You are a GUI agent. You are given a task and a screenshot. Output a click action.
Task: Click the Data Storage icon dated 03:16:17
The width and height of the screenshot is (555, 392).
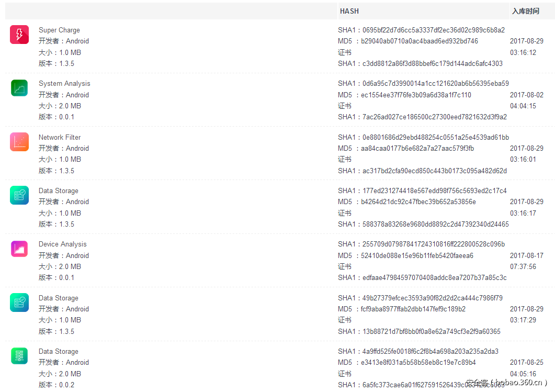pyautogui.click(x=19, y=195)
